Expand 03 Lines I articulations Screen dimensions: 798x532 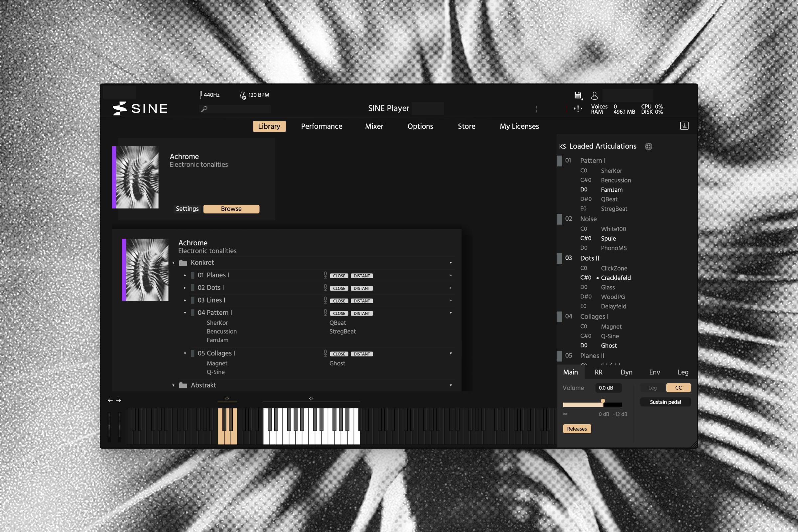185,301
